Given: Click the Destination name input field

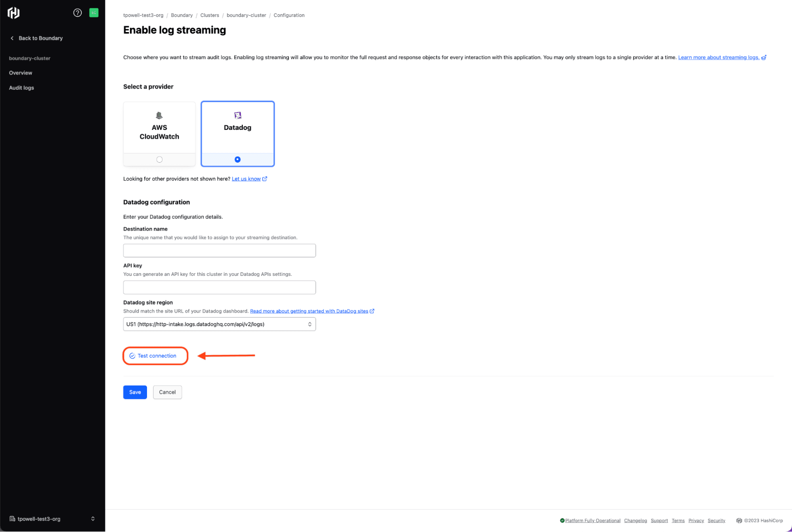Looking at the screenshot, I should click(219, 251).
